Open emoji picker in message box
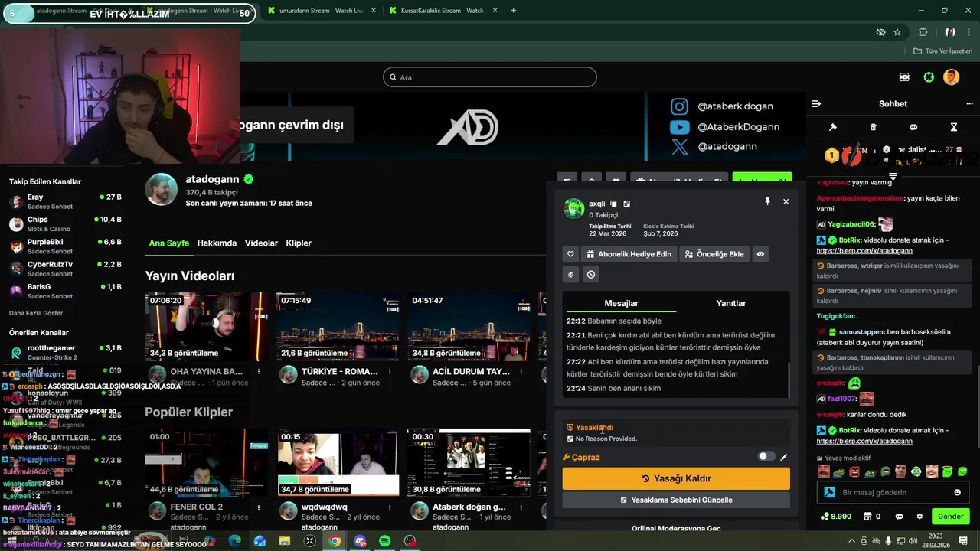 coord(957,492)
